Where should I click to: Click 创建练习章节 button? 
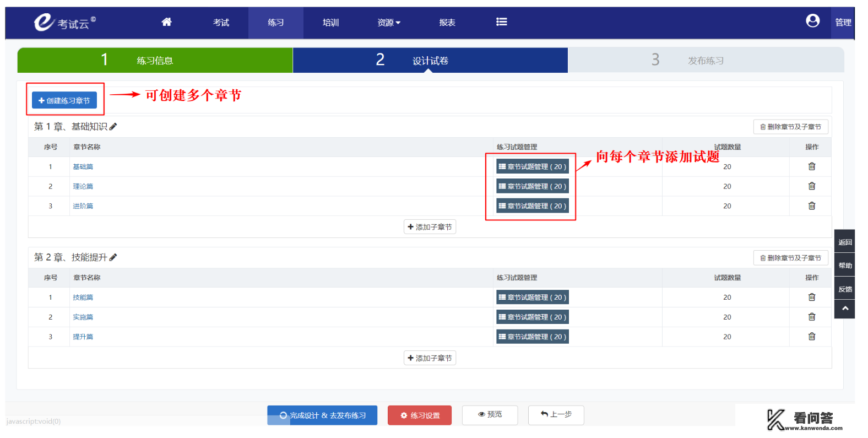pyautogui.click(x=64, y=100)
